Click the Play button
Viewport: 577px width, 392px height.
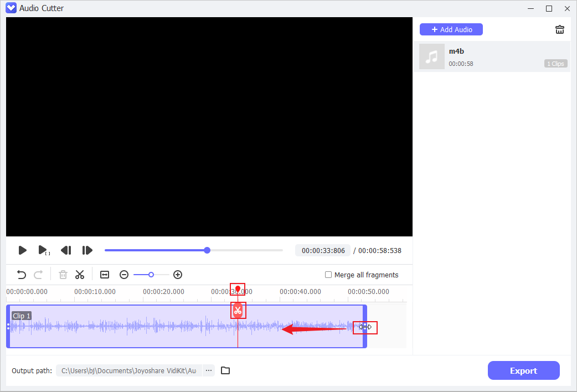coord(22,250)
